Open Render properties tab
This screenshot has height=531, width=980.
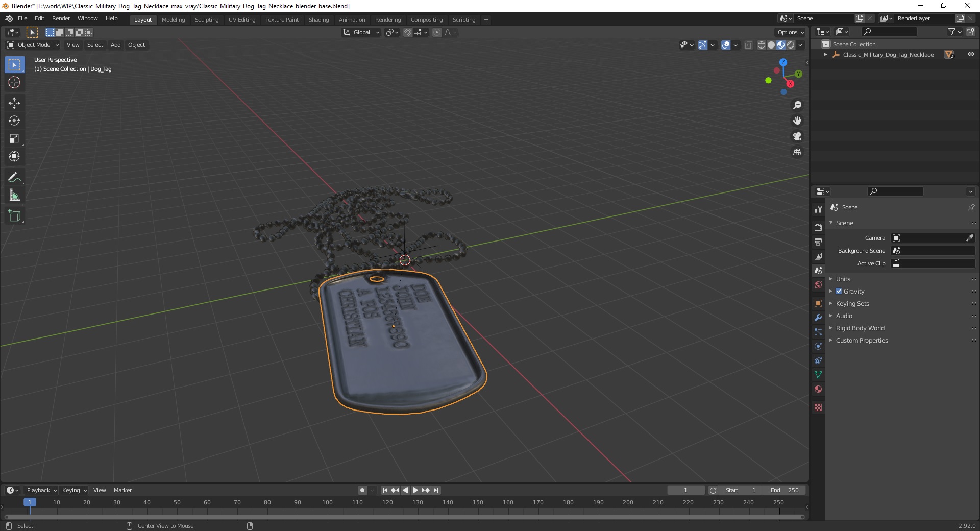click(818, 227)
